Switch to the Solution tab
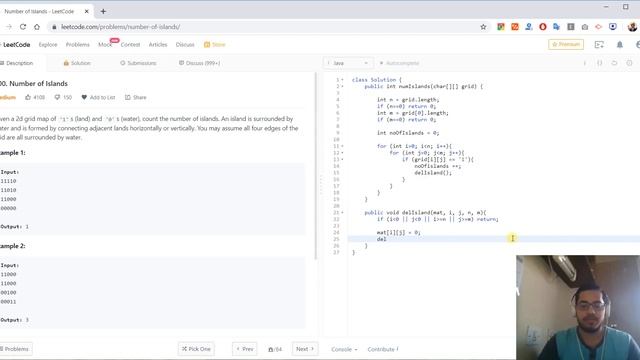The height and width of the screenshot is (360, 640). [x=77, y=63]
